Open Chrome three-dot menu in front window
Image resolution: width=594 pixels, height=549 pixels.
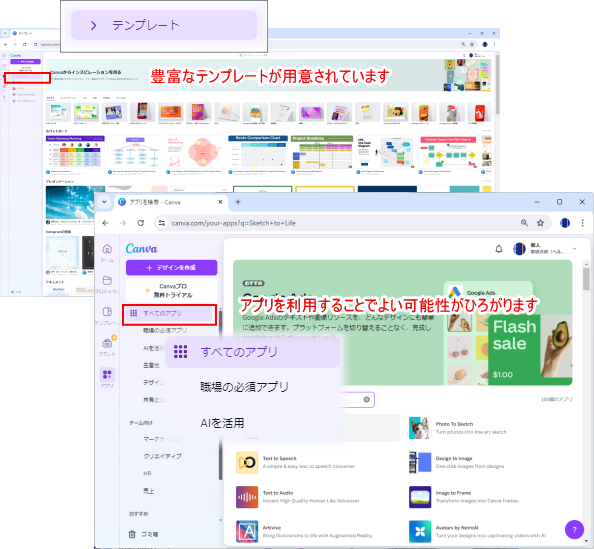point(582,223)
